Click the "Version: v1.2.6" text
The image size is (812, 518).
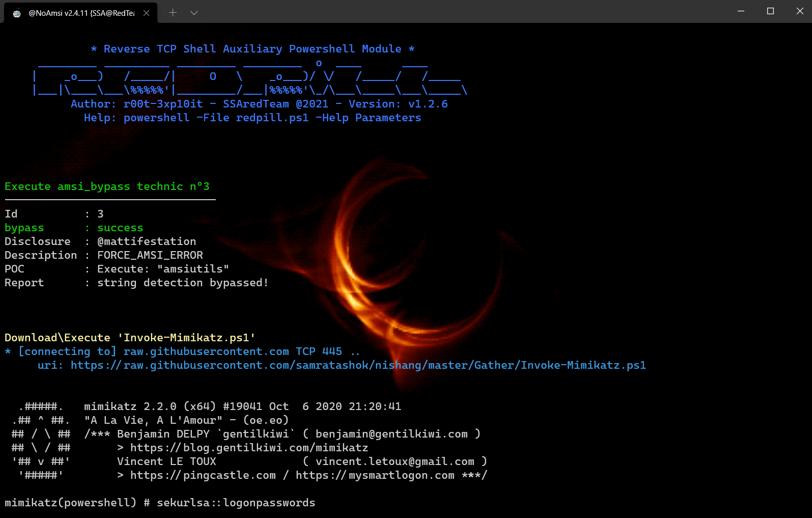398,104
